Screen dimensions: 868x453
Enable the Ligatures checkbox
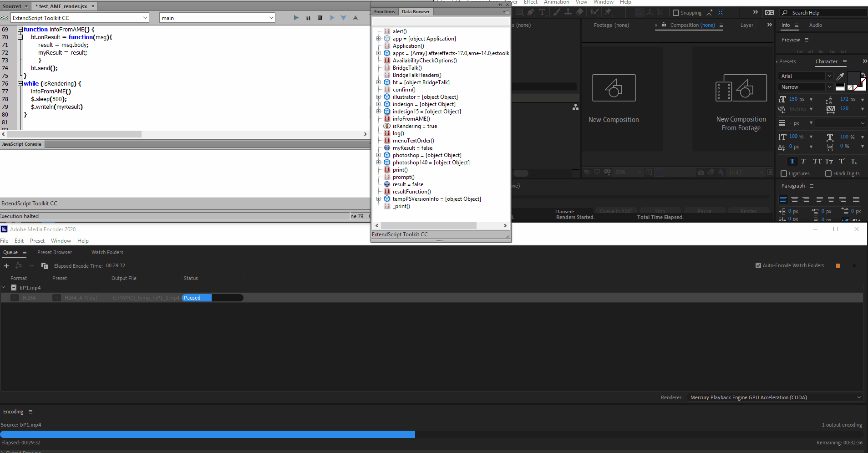[x=784, y=173]
